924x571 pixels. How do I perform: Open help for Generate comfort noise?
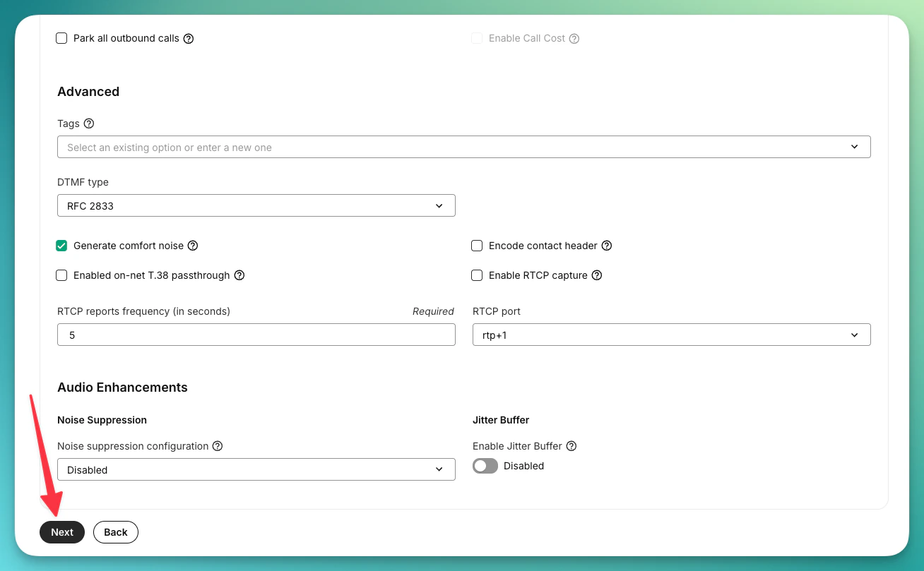193,246
